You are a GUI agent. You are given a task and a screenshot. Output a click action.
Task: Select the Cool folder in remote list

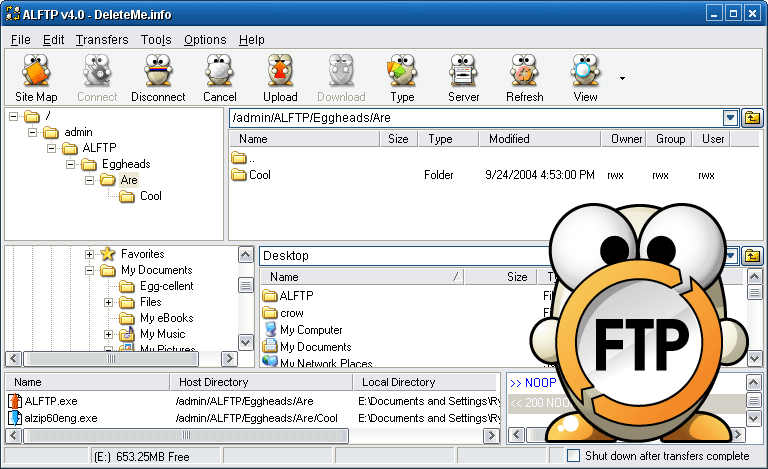click(259, 175)
